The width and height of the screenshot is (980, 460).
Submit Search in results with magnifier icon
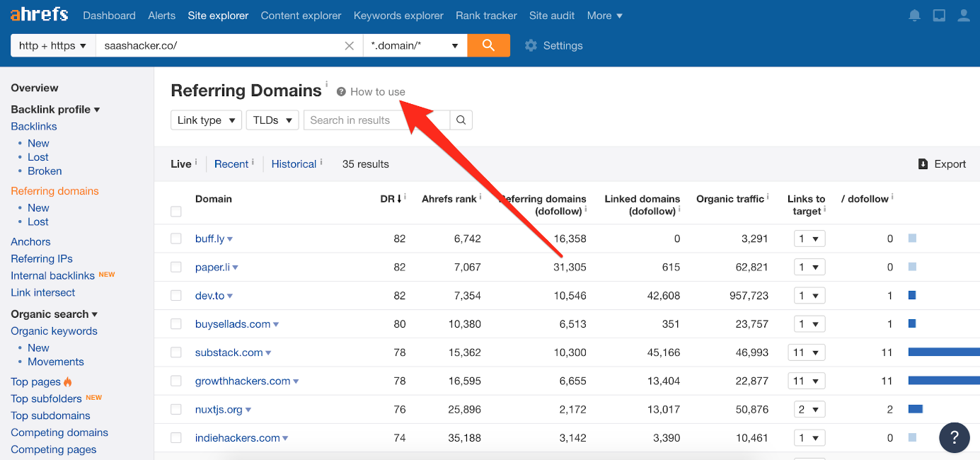[461, 120]
